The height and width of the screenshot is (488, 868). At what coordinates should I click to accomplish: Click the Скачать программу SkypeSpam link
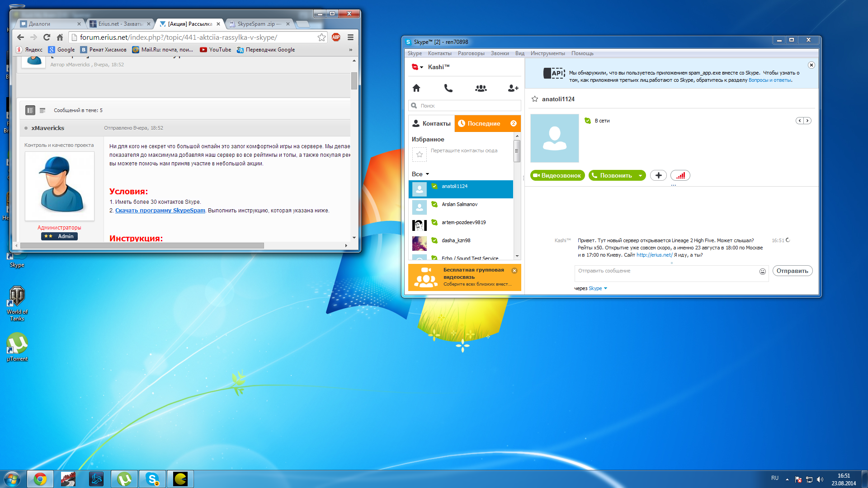pyautogui.click(x=160, y=211)
